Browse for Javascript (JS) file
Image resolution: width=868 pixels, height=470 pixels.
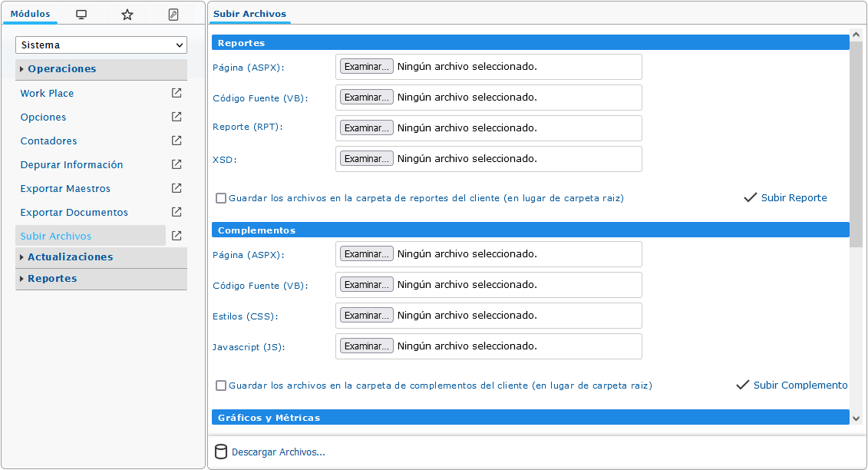367,346
